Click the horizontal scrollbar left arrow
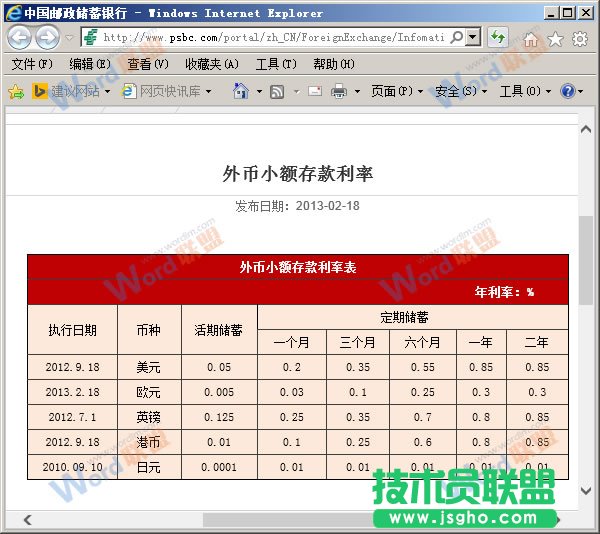 click(28, 519)
